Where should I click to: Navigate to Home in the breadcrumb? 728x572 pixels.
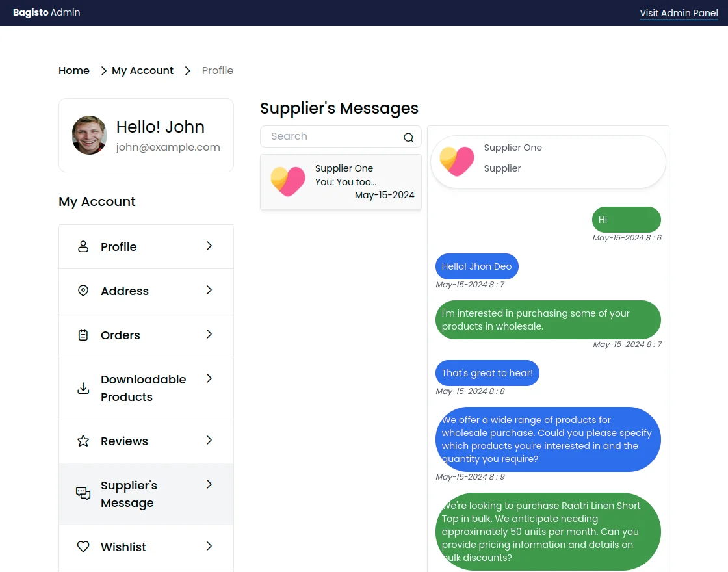tap(73, 70)
